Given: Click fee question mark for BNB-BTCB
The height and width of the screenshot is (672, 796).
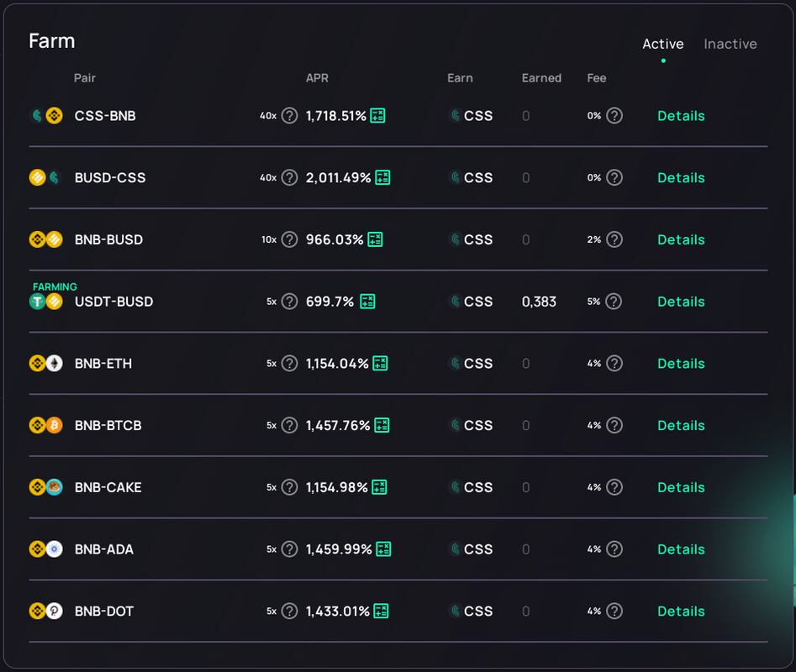Looking at the screenshot, I should coord(614,425).
